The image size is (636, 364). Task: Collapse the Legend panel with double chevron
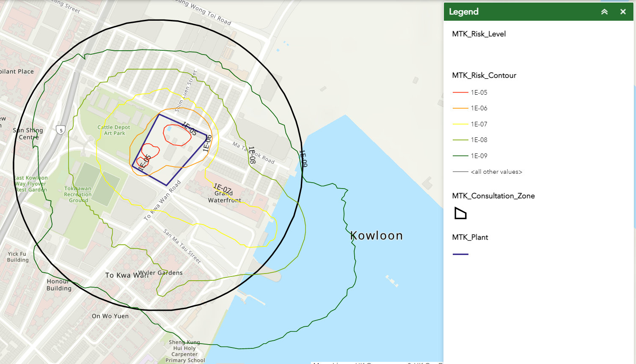click(x=604, y=12)
